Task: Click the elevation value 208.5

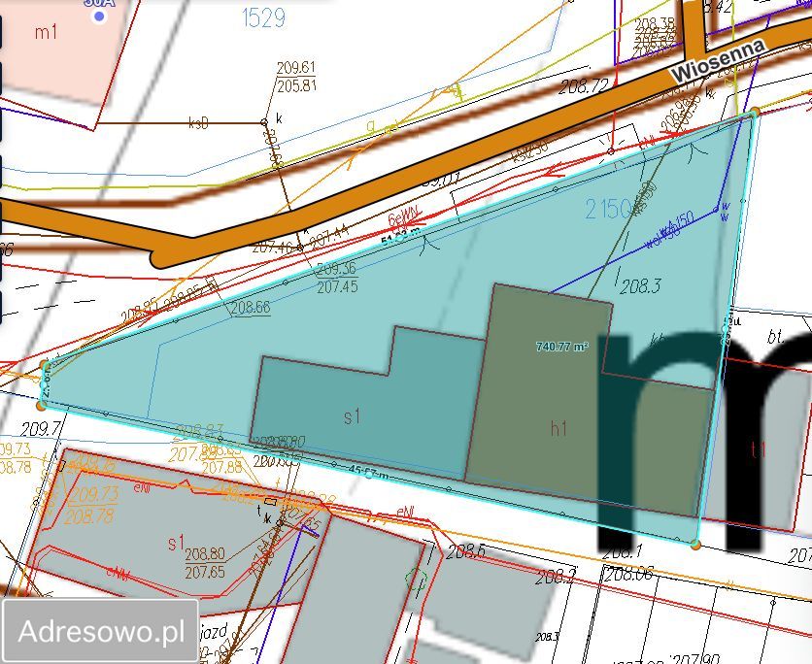Action: [465, 552]
